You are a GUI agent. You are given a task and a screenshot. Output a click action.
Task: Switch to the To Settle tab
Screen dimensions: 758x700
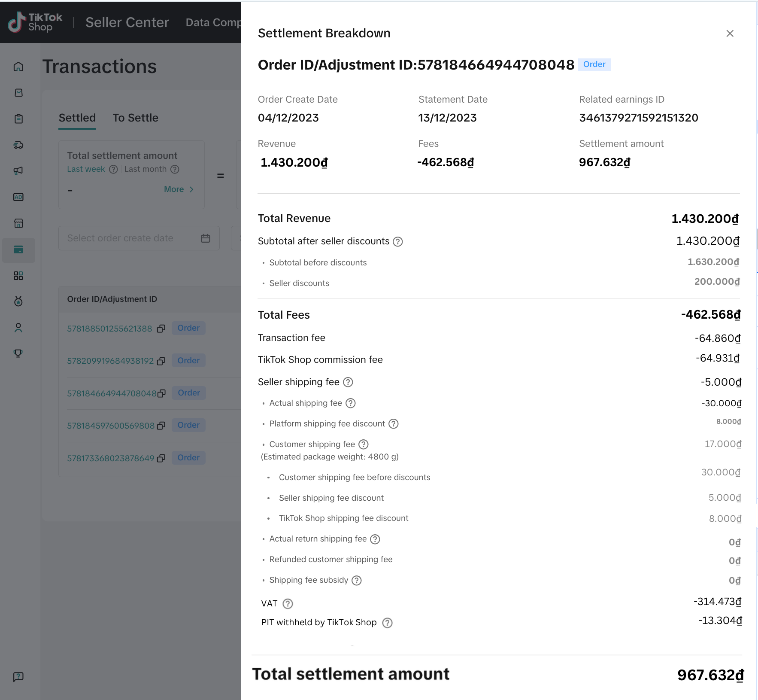(x=135, y=118)
